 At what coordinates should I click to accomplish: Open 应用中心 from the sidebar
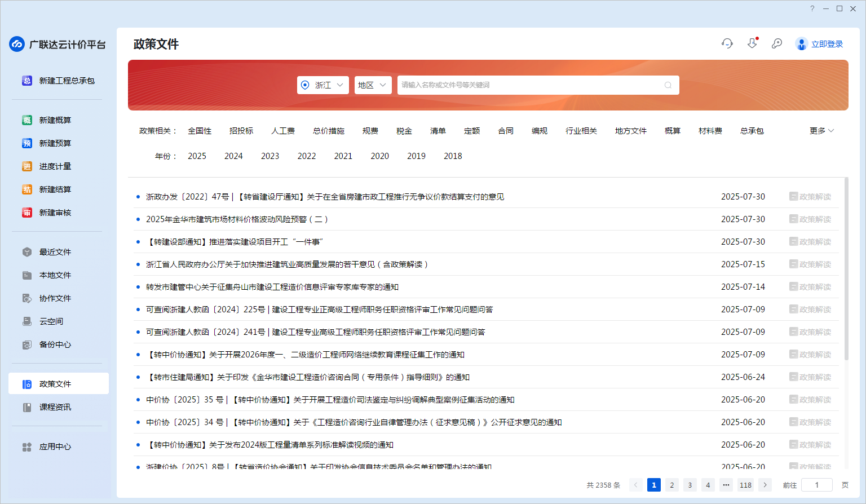coord(55,446)
